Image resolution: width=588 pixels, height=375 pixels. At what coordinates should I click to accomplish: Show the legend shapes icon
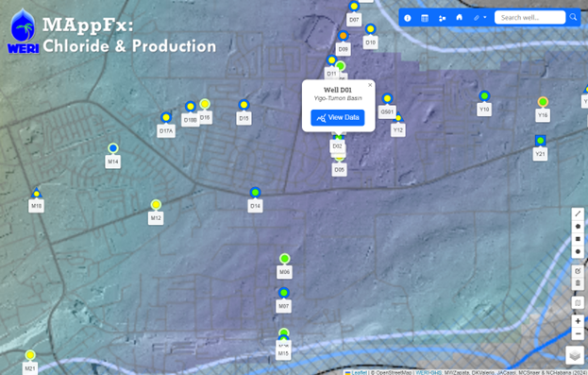tap(442, 18)
